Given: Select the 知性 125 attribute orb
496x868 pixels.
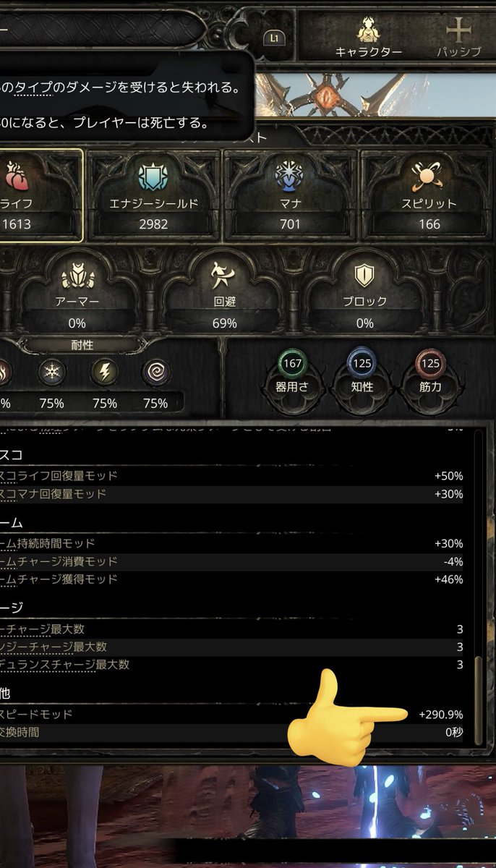Looking at the screenshot, I should (362, 364).
